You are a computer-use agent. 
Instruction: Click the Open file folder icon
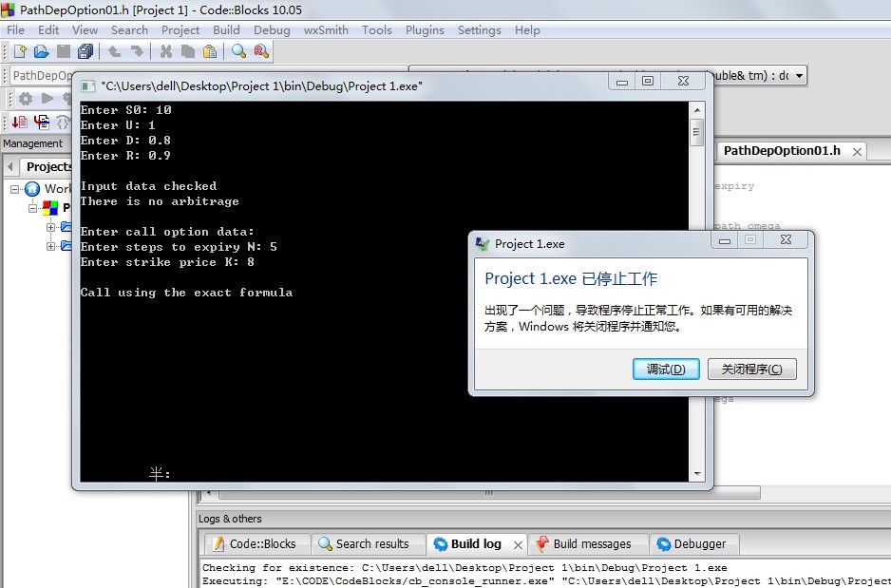(x=42, y=51)
